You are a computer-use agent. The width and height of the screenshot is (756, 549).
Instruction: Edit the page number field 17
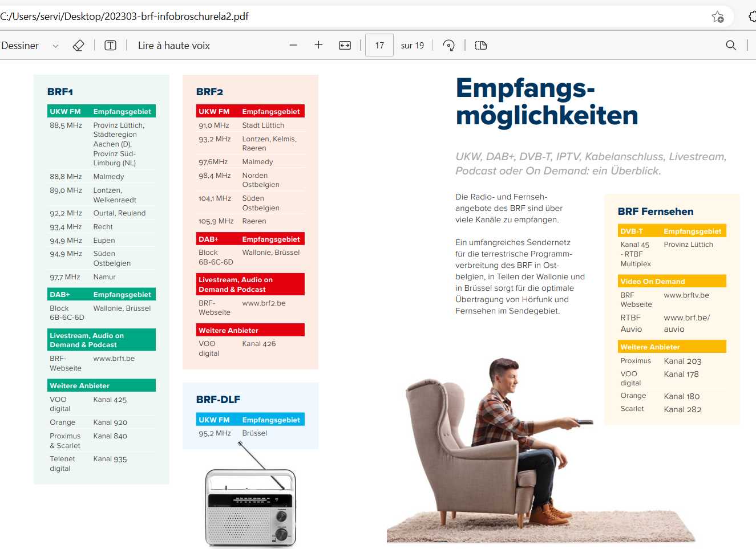pos(379,46)
